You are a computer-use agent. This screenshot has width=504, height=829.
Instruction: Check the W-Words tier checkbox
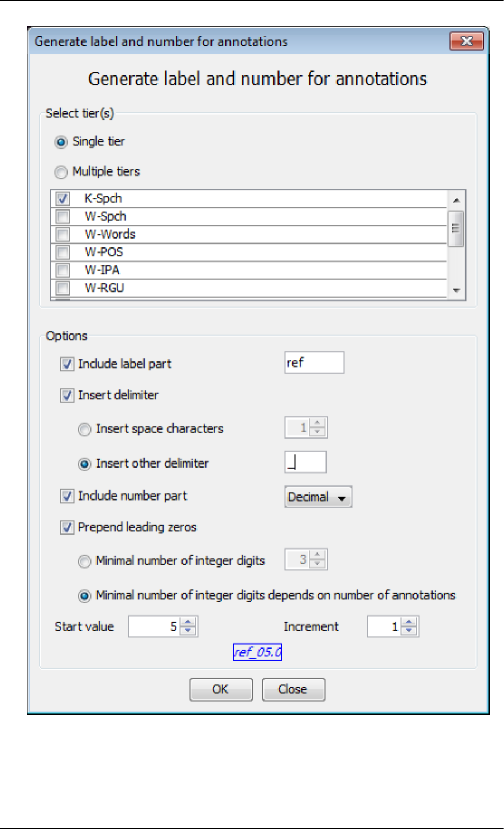coord(63,235)
